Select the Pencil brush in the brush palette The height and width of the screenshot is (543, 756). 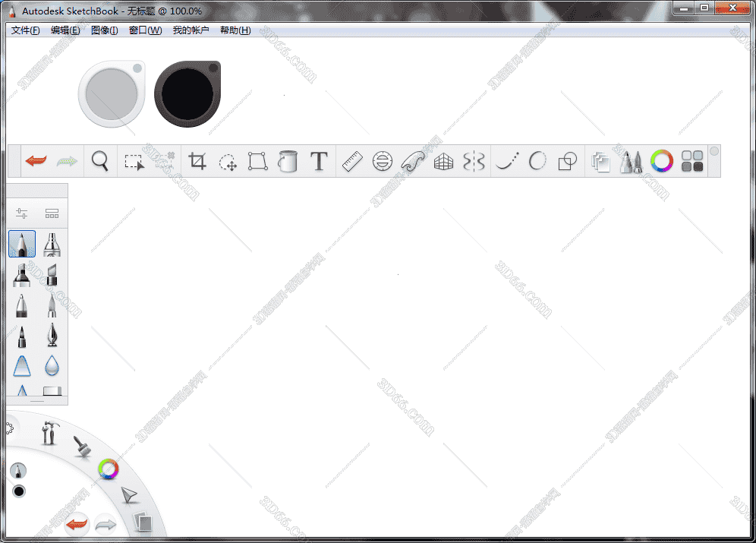pyautogui.click(x=22, y=244)
